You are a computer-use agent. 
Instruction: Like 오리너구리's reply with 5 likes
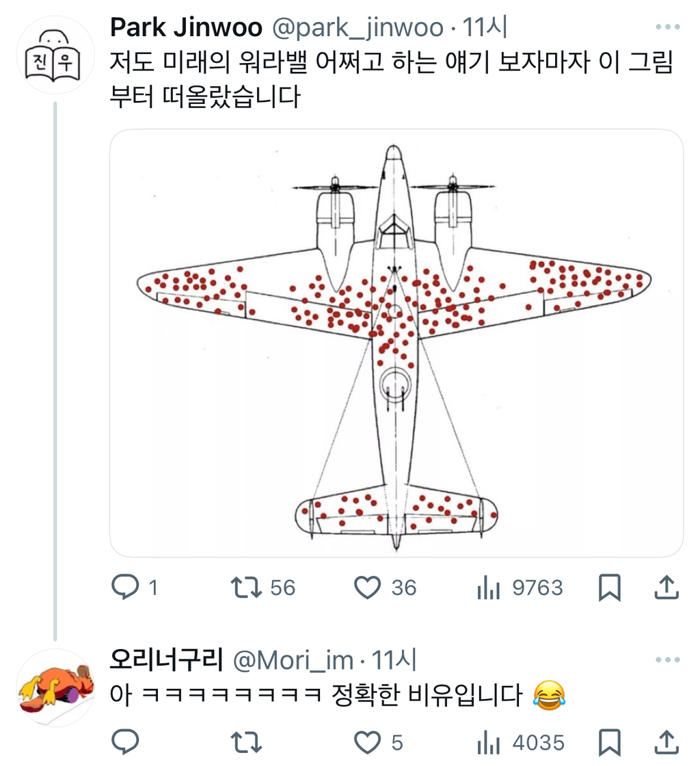pyautogui.click(x=368, y=742)
